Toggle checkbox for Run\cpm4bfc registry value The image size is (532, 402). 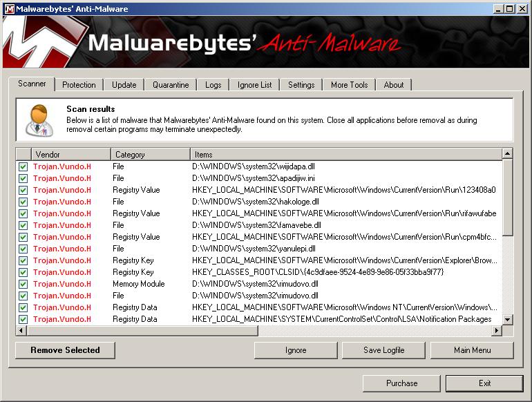pos(23,237)
